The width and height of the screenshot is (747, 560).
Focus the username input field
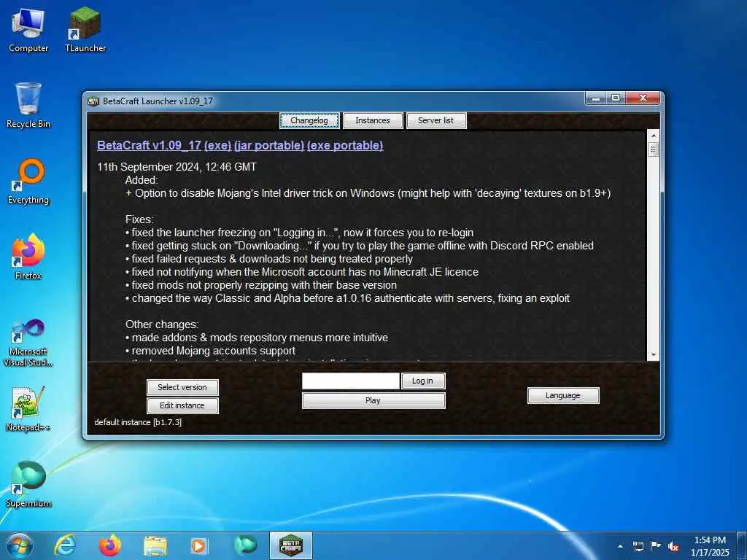pos(351,381)
